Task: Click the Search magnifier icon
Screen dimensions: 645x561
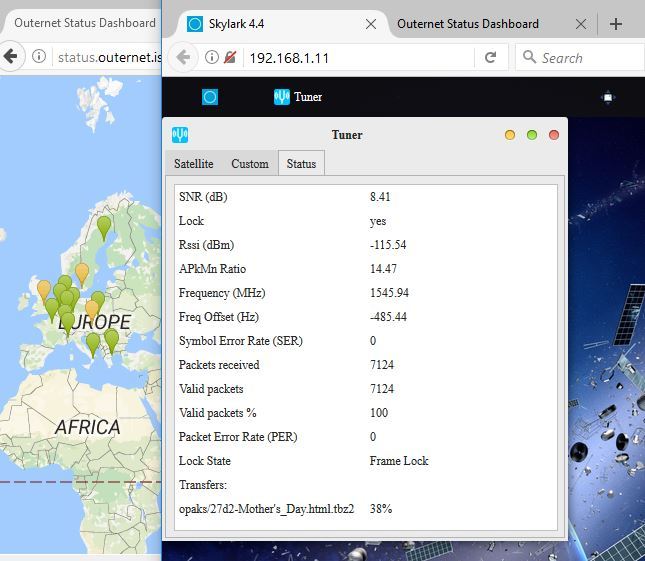Action: click(529, 57)
